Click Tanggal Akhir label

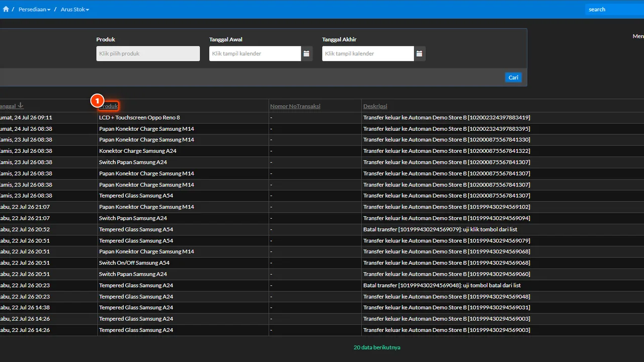339,40
